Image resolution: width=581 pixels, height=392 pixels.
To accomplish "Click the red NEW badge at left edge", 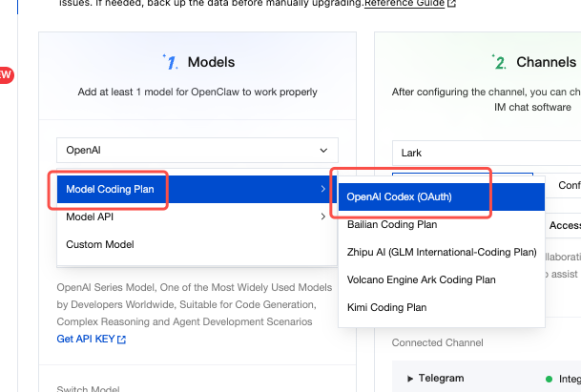I will point(5,74).
